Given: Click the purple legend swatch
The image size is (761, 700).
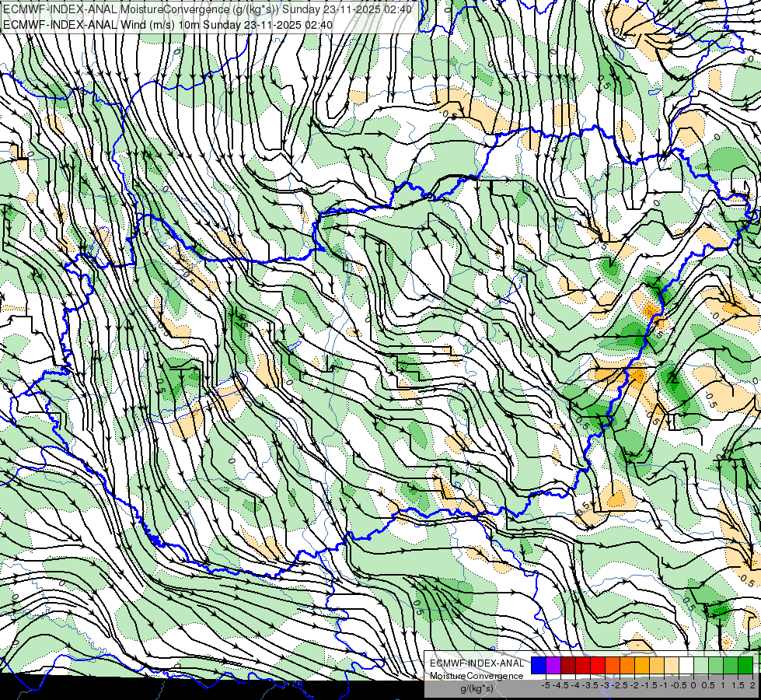Looking at the screenshot, I should pos(553,666).
